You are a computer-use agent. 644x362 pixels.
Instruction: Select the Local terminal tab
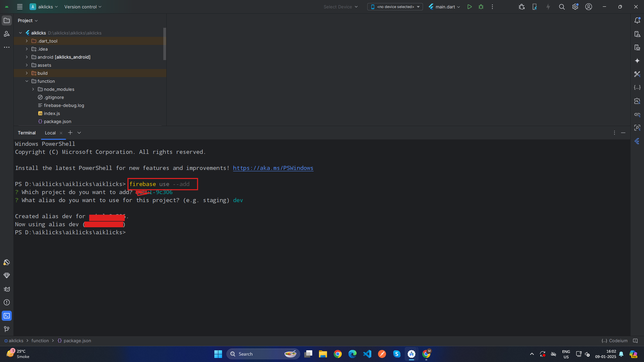tap(50, 133)
